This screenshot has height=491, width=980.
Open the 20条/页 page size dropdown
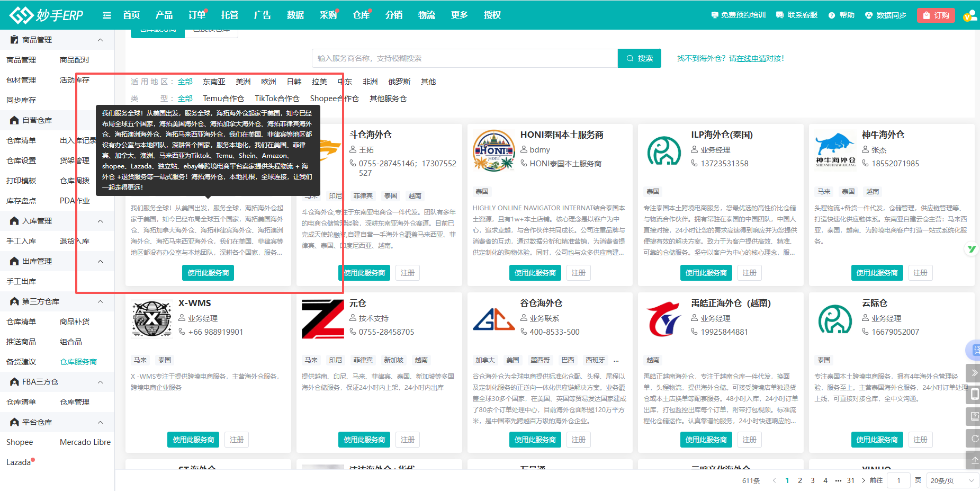(x=952, y=480)
